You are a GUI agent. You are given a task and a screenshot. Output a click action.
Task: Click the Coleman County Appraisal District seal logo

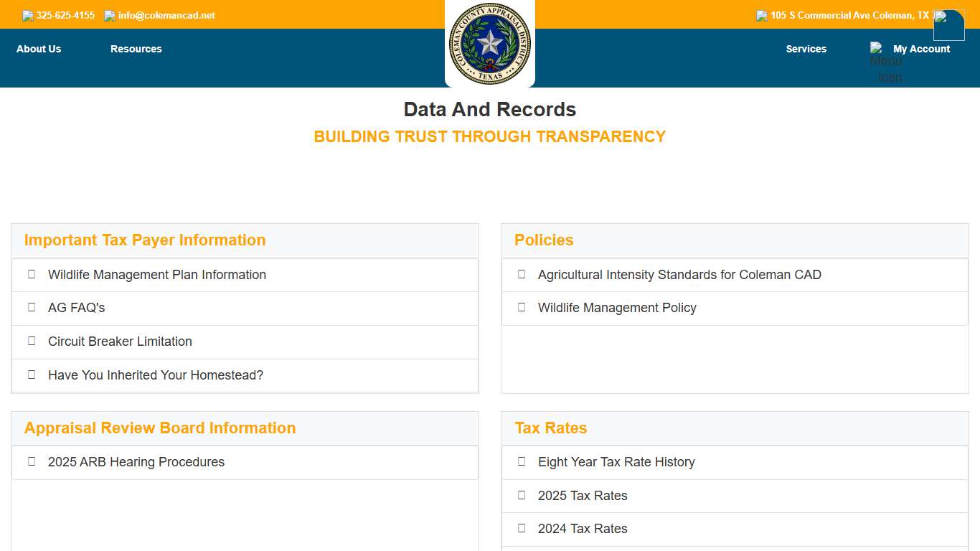(x=490, y=44)
